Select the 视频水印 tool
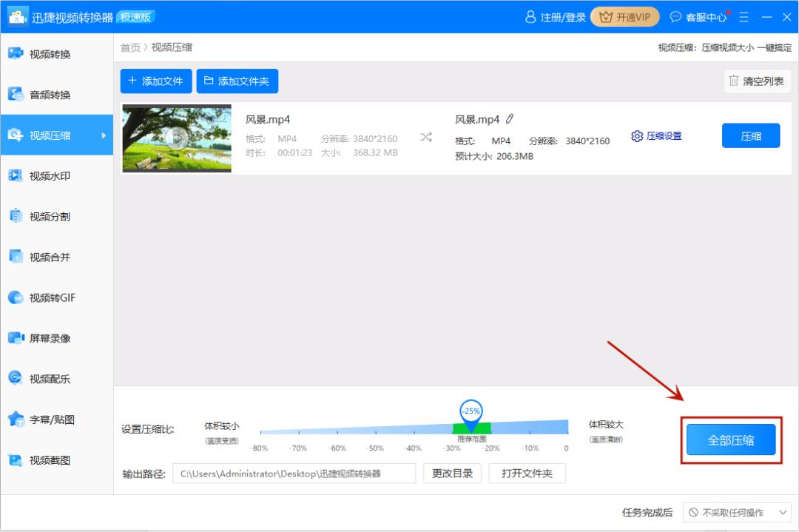799x532 pixels. click(x=44, y=176)
